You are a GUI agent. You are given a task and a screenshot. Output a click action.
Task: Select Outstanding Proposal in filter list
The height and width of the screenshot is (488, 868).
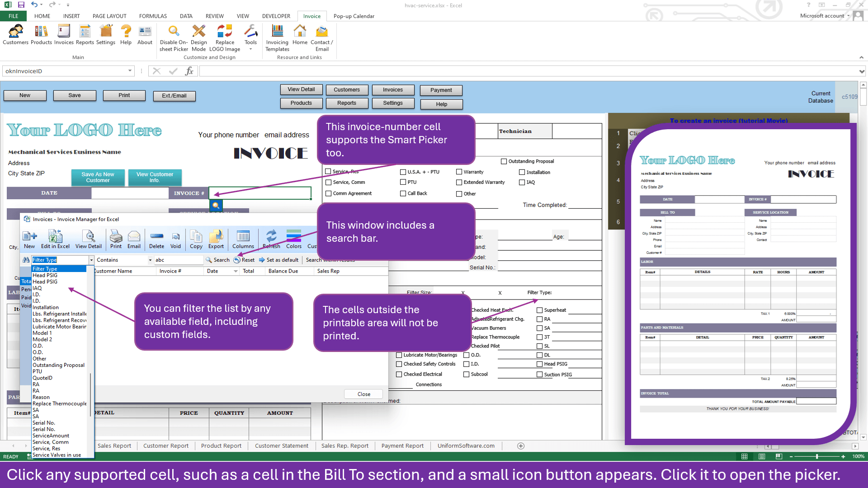click(58, 365)
